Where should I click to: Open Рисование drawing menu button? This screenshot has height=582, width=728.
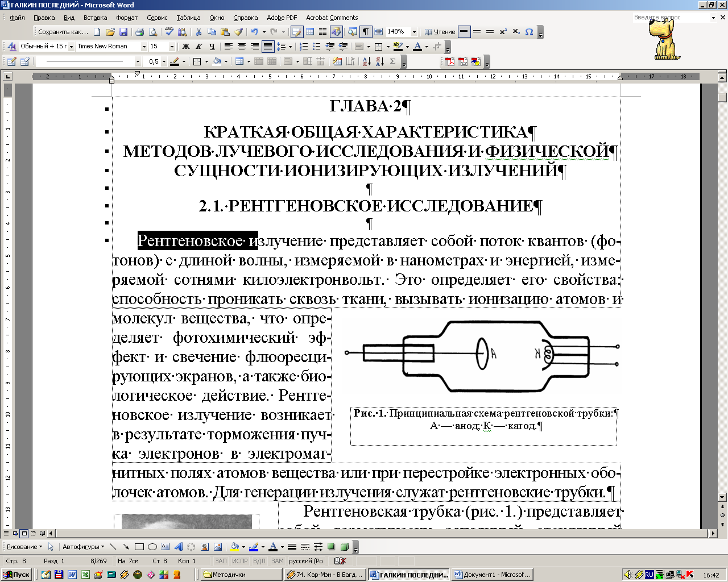pyautogui.click(x=24, y=547)
